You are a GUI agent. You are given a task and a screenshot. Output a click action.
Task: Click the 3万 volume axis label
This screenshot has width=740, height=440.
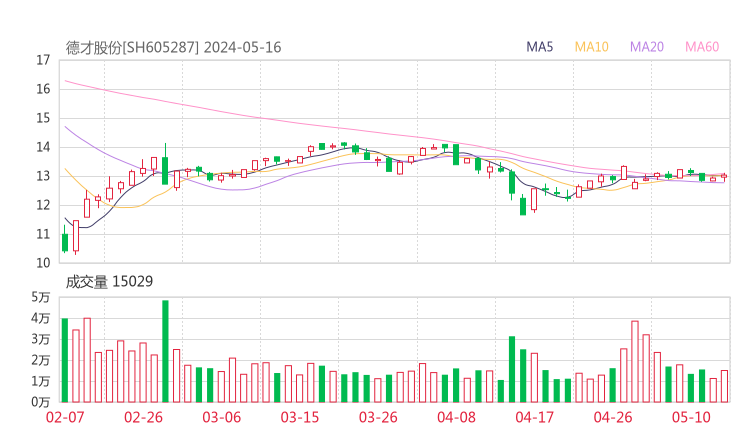coord(41,339)
